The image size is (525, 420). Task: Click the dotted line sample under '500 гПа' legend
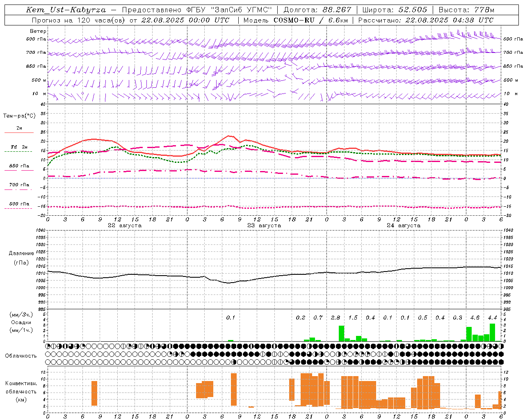coord(18,208)
